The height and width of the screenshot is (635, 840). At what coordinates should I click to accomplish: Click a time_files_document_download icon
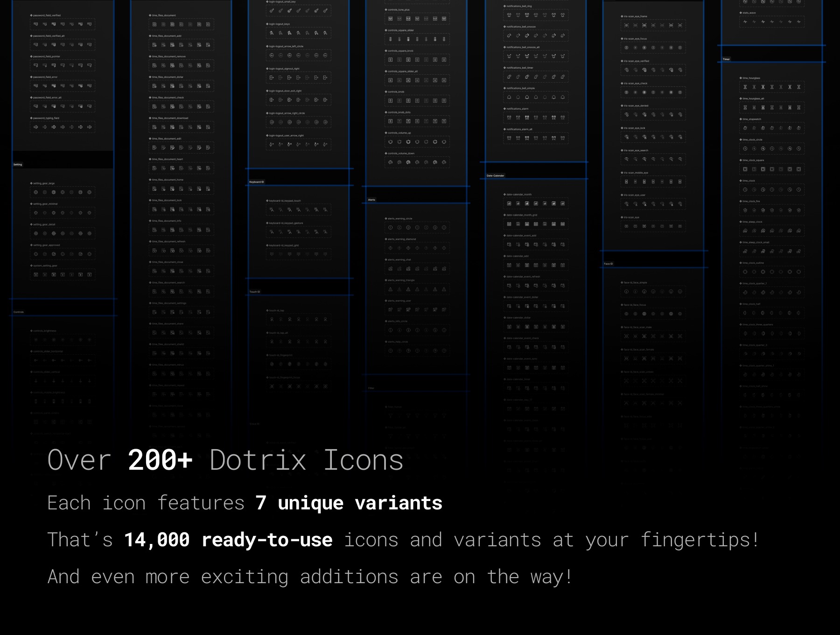point(154,127)
